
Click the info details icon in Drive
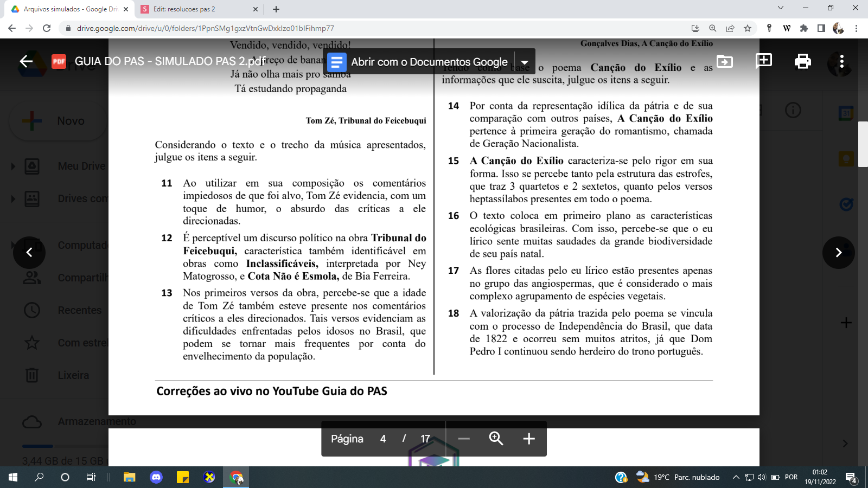pyautogui.click(x=793, y=111)
